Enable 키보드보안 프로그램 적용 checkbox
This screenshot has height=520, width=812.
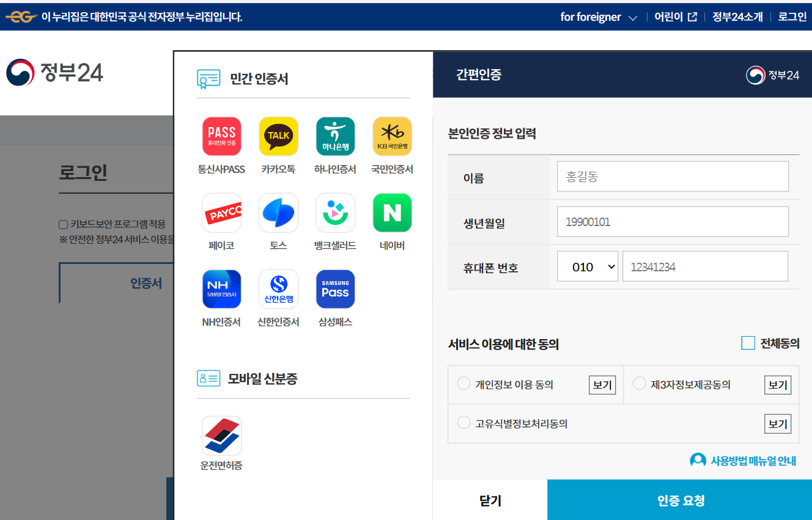click(63, 224)
